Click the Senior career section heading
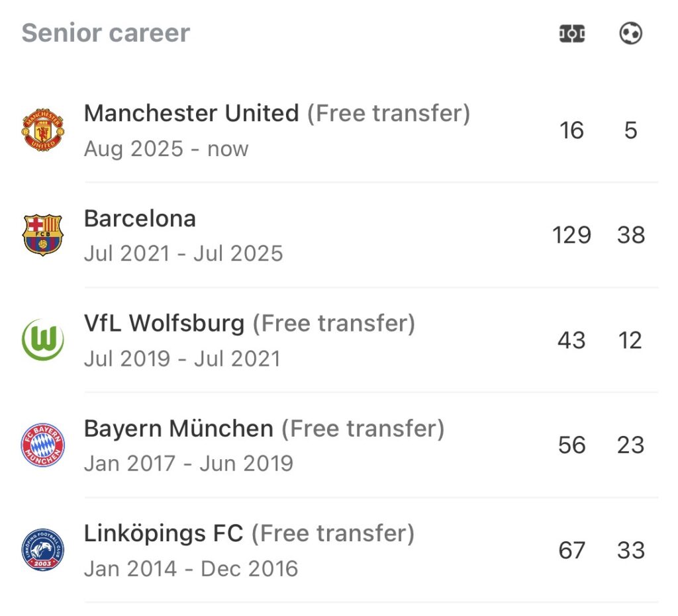 pos(106,33)
